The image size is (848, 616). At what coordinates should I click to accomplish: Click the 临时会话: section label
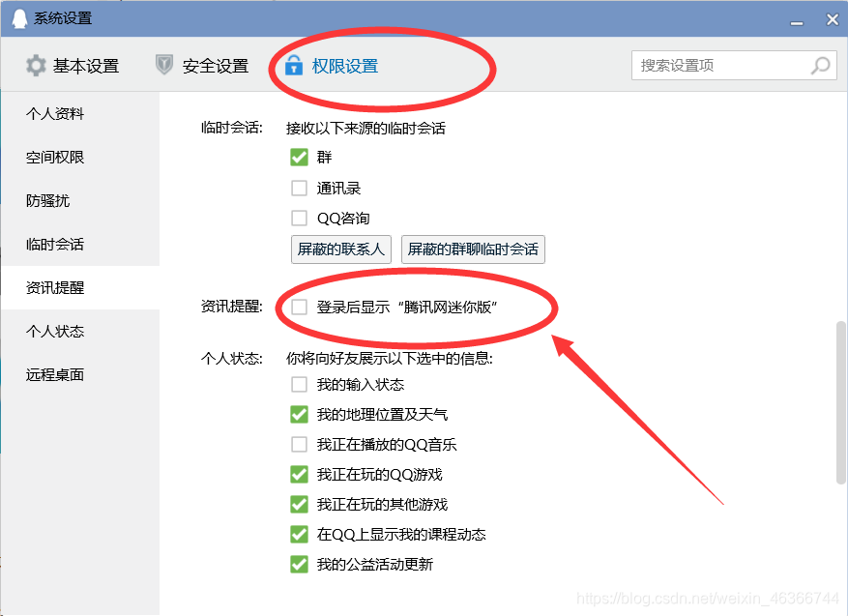pyautogui.click(x=232, y=129)
